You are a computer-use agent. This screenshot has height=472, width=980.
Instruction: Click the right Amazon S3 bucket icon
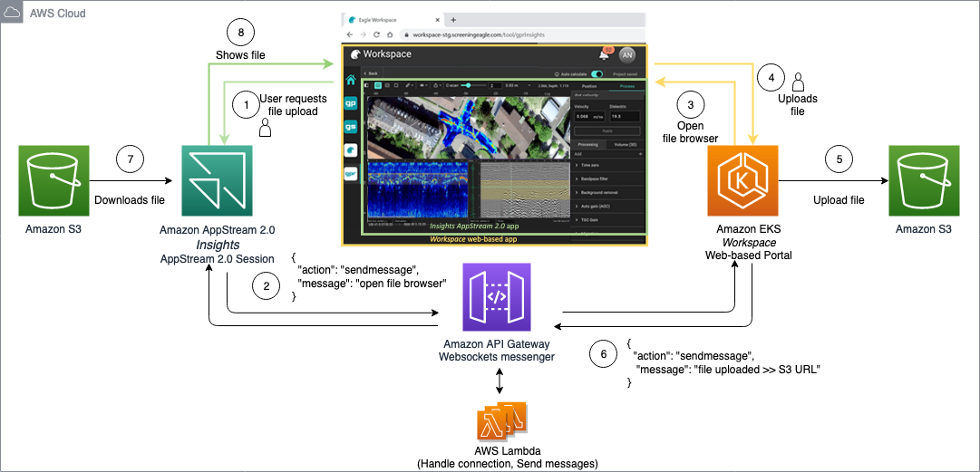(x=924, y=181)
